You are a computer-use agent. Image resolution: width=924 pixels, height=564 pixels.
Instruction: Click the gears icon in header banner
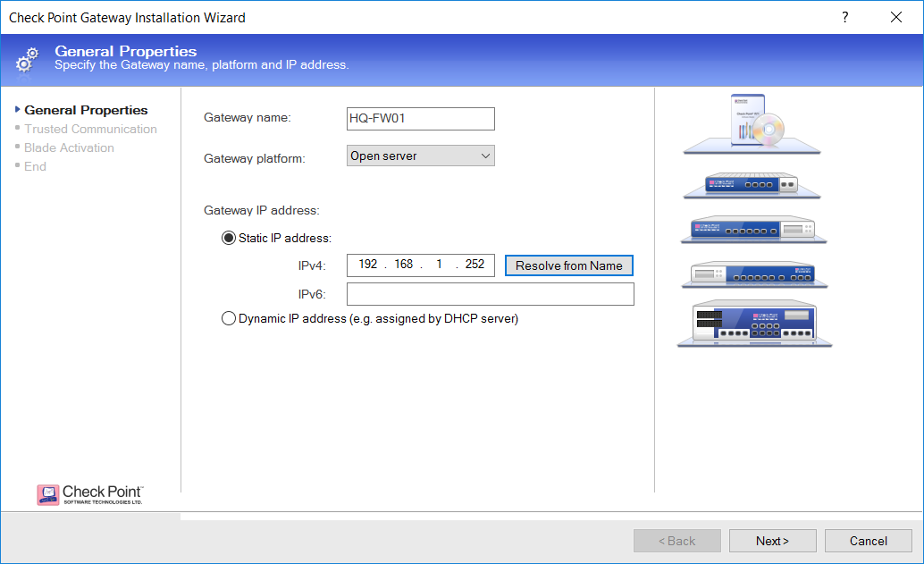[x=27, y=60]
